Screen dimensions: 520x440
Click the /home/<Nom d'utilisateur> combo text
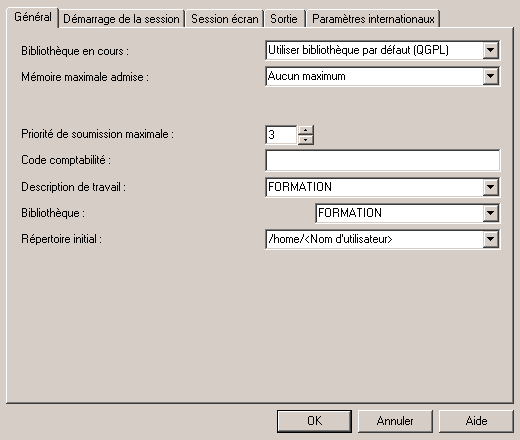(x=330, y=239)
